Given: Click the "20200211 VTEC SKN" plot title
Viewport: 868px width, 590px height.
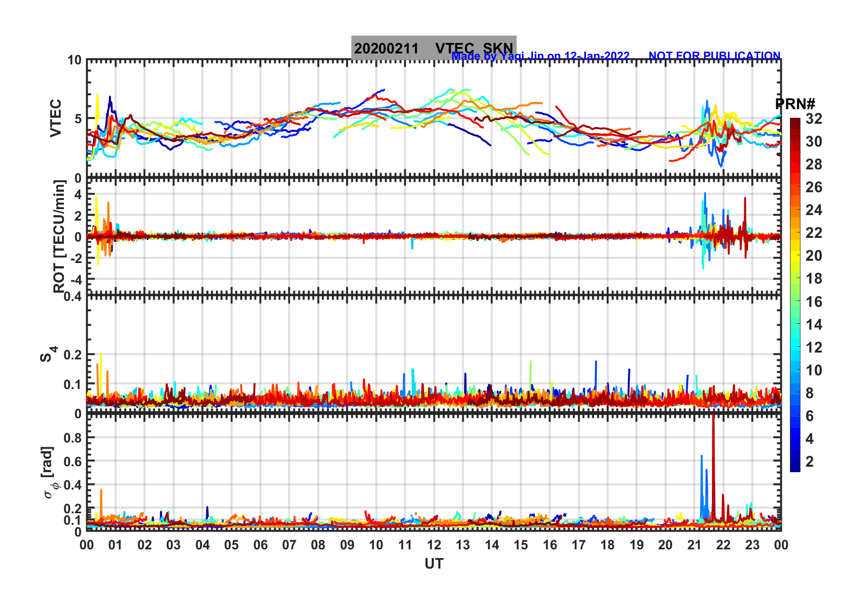Looking at the screenshot, I should pyautogui.click(x=434, y=48).
